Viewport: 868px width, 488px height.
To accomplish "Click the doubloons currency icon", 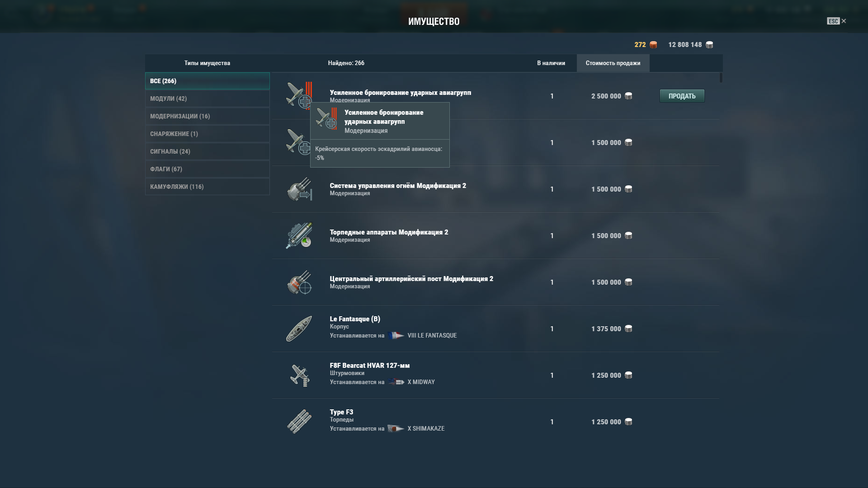I will (653, 44).
